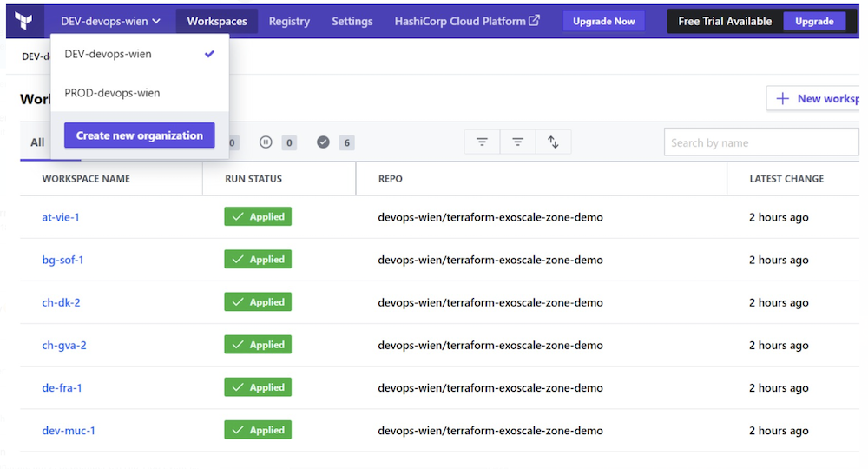Viewport: 868px width, 469px height.
Task: Click the Applied status for ch-dk-2
Action: [258, 301]
